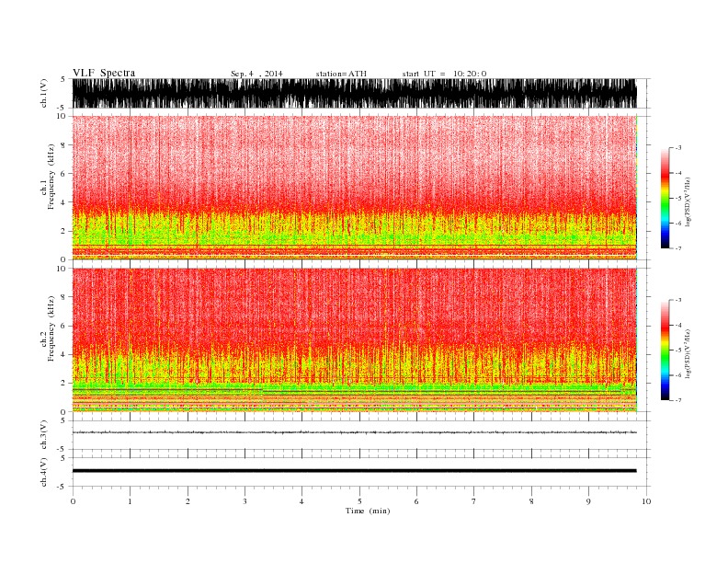Click the ch.1 waveform trace panel

pyautogui.click(x=354, y=93)
